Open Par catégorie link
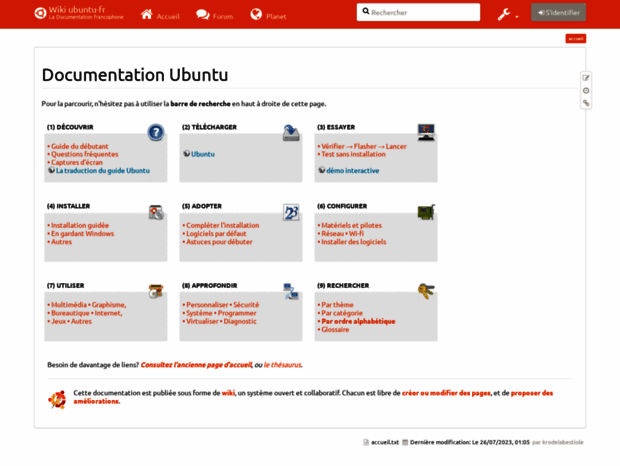The image size is (620, 466). coord(342,313)
